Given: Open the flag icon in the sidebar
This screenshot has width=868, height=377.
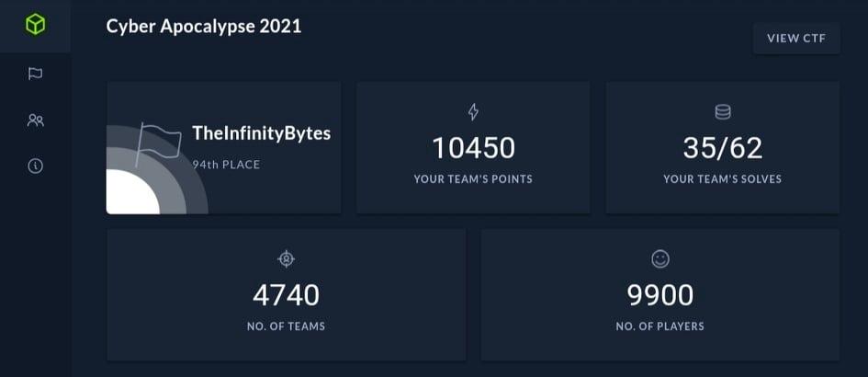Looking at the screenshot, I should (36, 74).
